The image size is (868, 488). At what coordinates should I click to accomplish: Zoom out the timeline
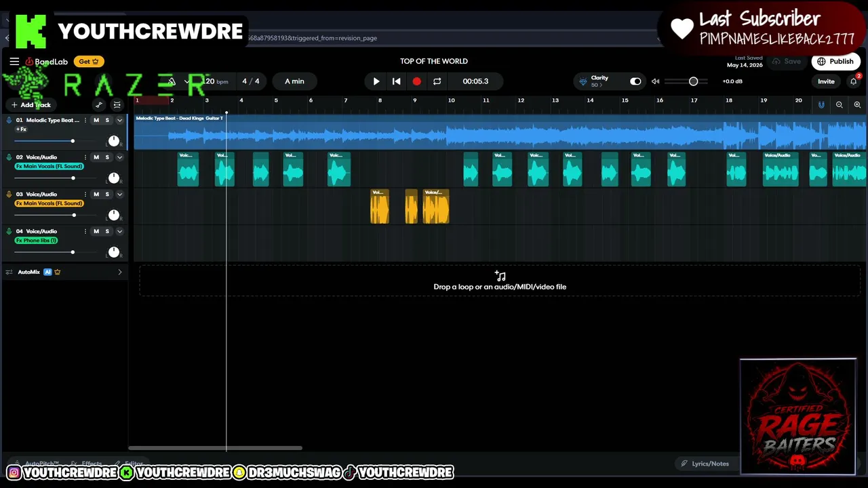click(x=840, y=105)
